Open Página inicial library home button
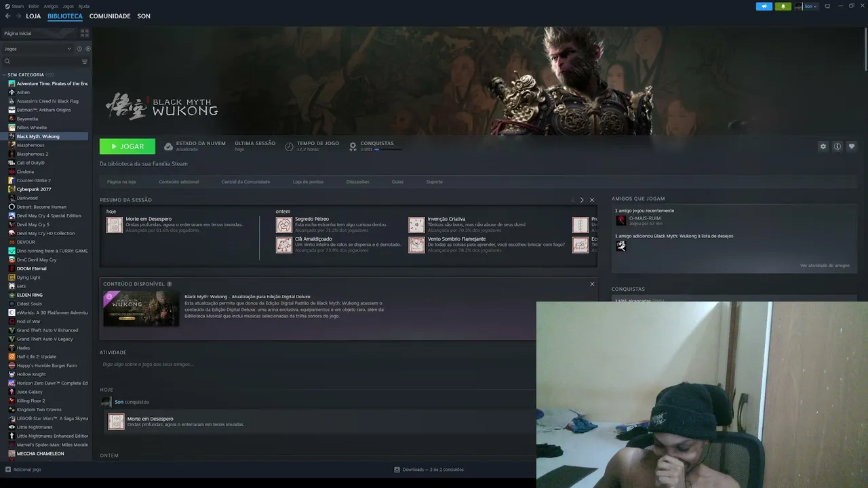868x488 pixels. pyautogui.click(x=39, y=33)
